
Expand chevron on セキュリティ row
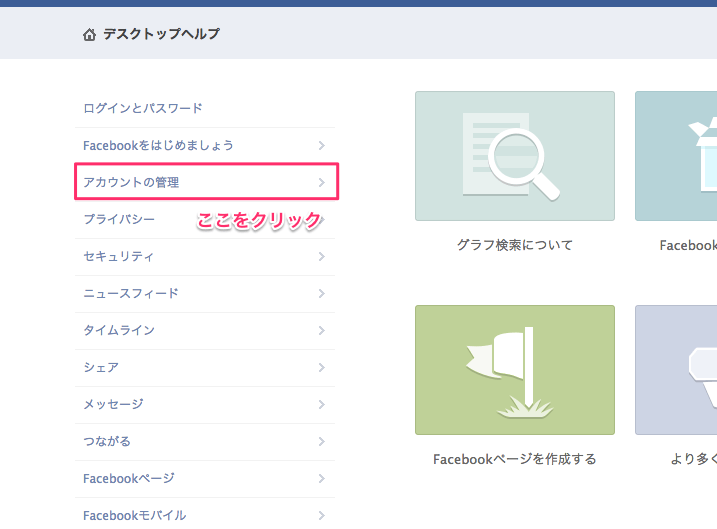(x=321, y=256)
